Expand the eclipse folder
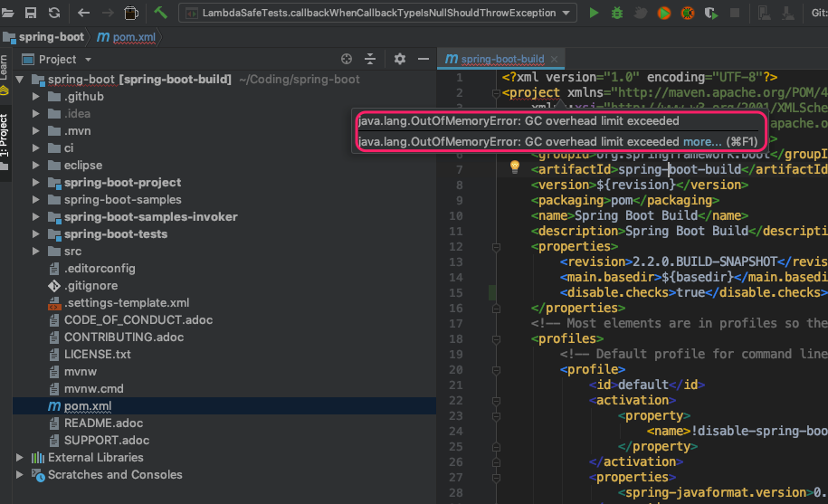 (36, 166)
